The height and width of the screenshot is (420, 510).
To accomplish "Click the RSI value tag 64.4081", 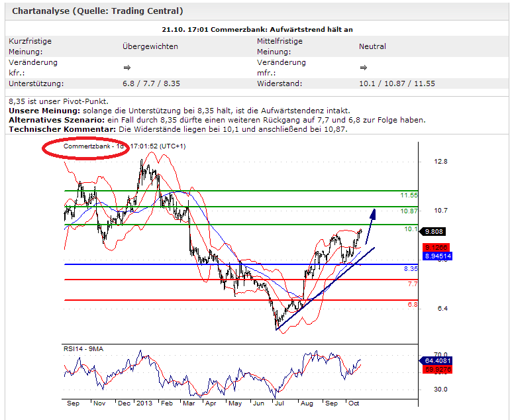I will click(x=436, y=361).
